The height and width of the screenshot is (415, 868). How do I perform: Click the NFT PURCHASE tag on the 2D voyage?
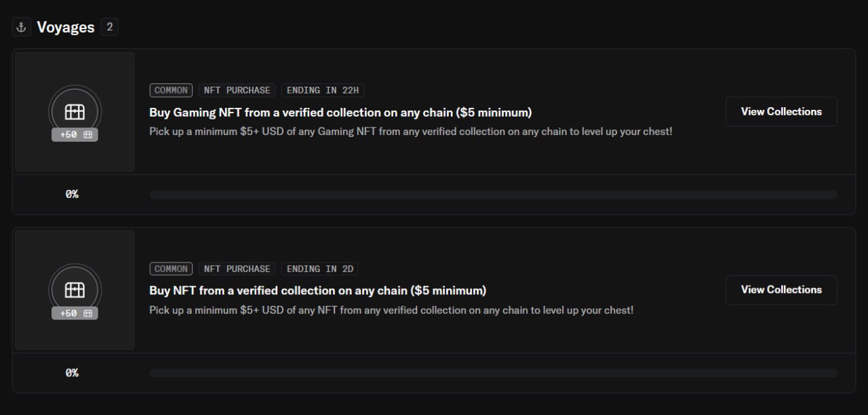coord(237,269)
